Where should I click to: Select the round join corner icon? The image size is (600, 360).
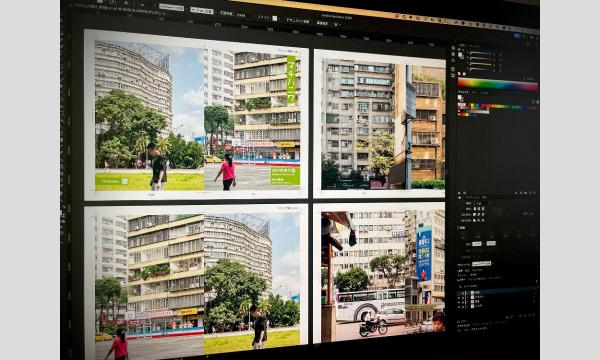coord(479,214)
